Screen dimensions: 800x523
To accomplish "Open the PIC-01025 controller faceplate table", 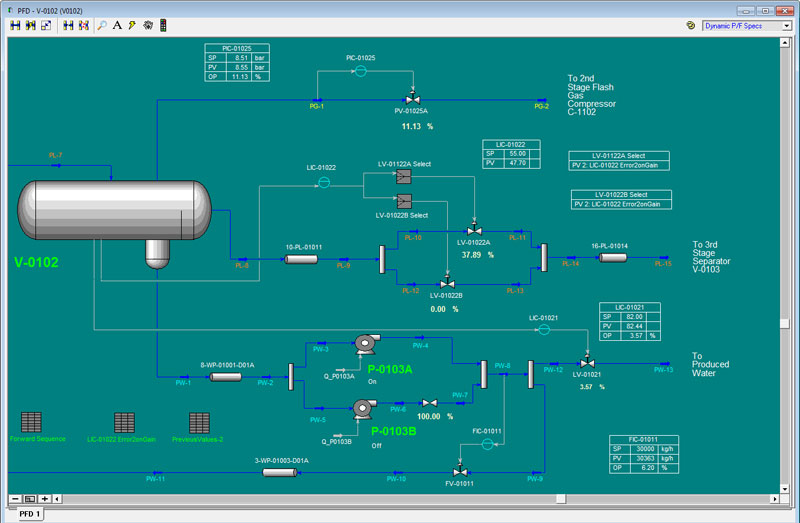I will pos(234,62).
